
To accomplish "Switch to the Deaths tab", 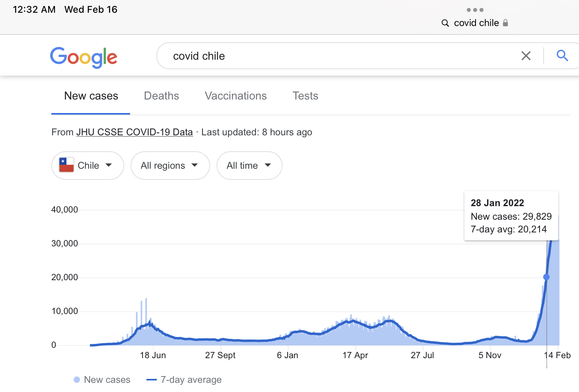I will point(161,96).
